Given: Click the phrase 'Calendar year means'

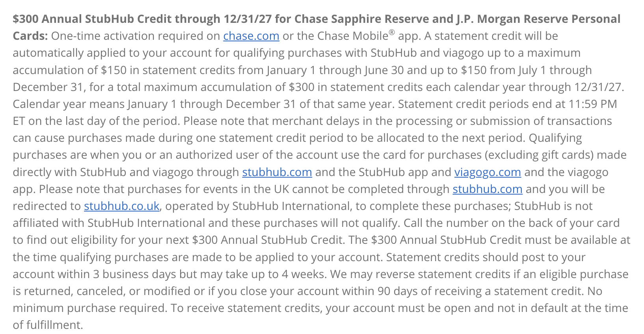Looking at the screenshot, I should [69, 104].
